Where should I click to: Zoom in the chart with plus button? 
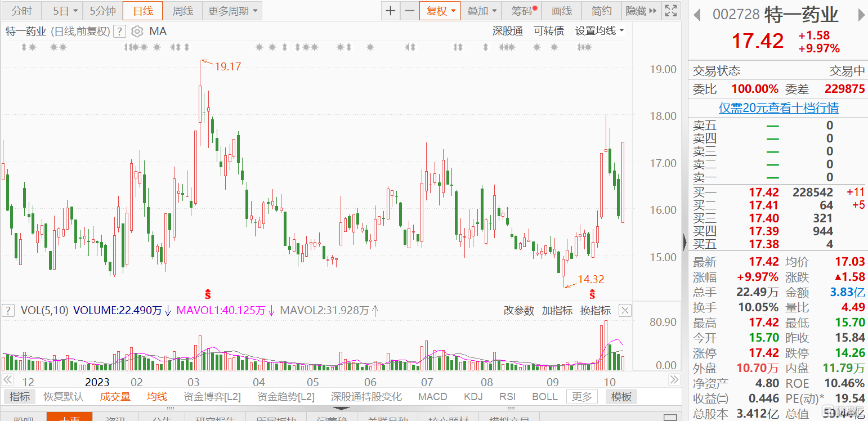[391, 11]
